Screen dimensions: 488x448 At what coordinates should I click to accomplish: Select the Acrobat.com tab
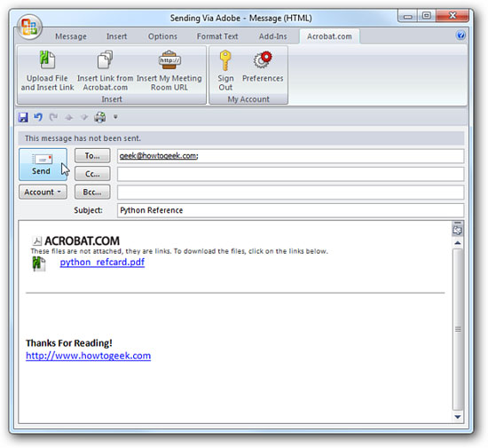pos(329,36)
